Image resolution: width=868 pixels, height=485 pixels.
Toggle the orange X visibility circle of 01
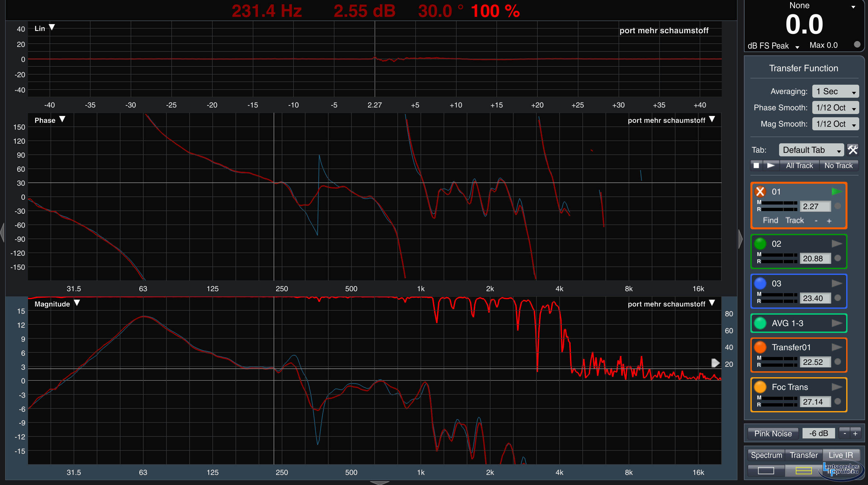pos(760,192)
